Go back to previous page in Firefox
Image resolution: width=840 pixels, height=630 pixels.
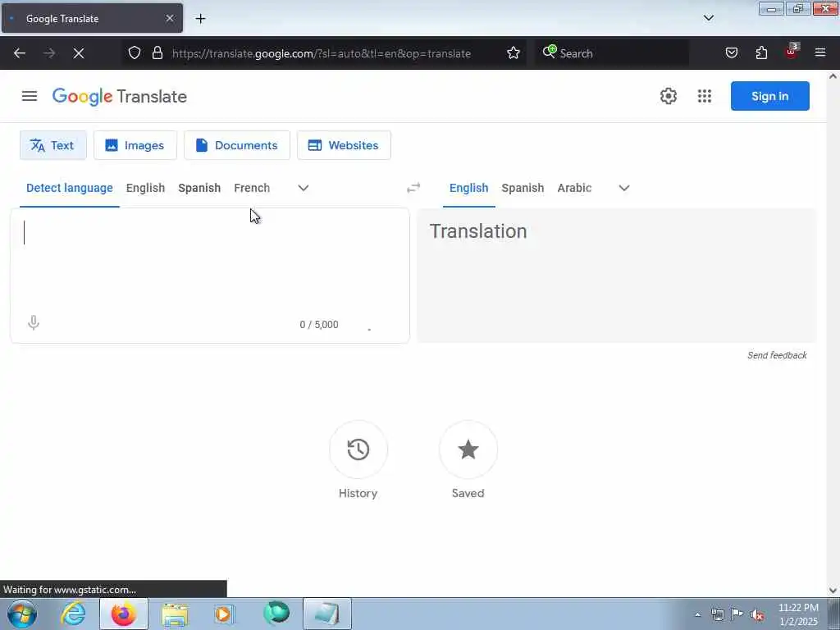[x=20, y=53]
